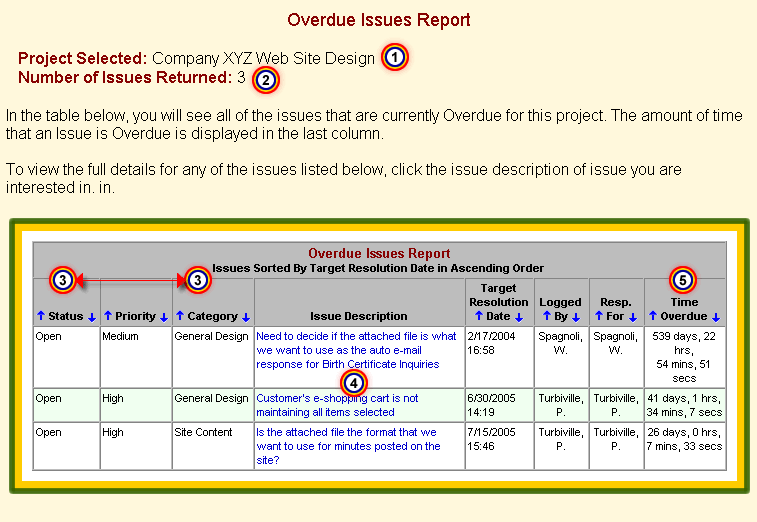Sort Status column ascending with up arrow

pyautogui.click(x=41, y=316)
